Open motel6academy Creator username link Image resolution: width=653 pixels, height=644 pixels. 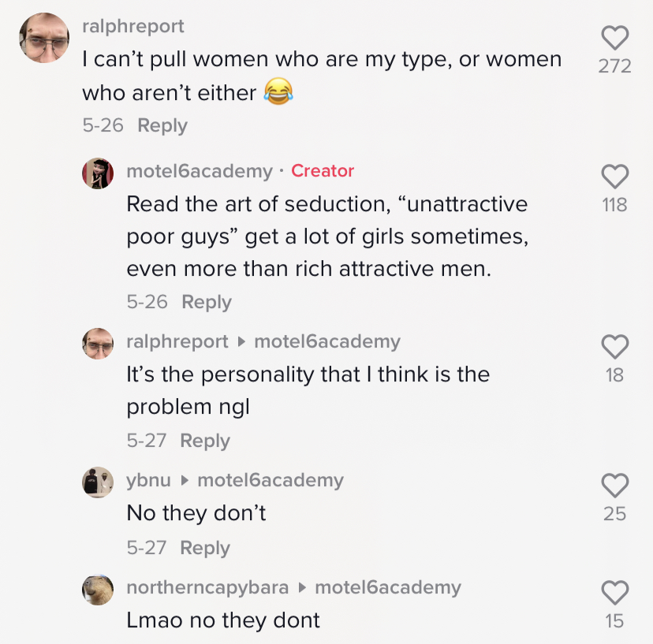200,171
